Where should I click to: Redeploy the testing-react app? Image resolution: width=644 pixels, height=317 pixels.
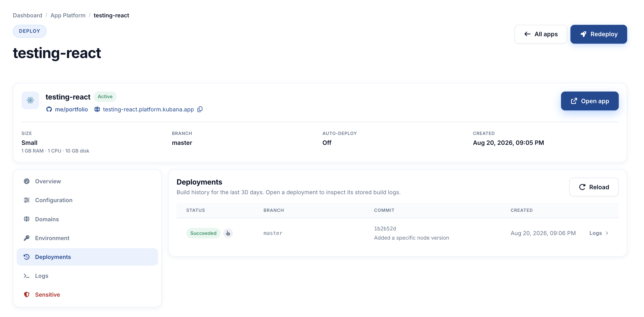[x=598, y=34]
